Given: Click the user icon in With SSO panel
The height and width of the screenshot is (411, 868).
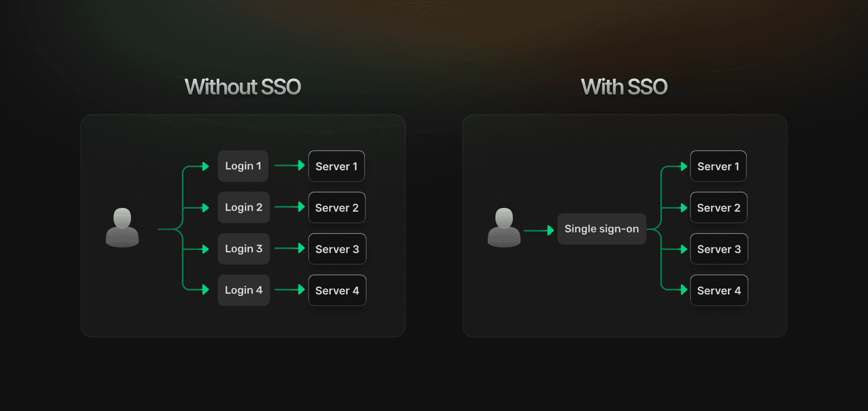Looking at the screenshot, I should coord(504,228).
